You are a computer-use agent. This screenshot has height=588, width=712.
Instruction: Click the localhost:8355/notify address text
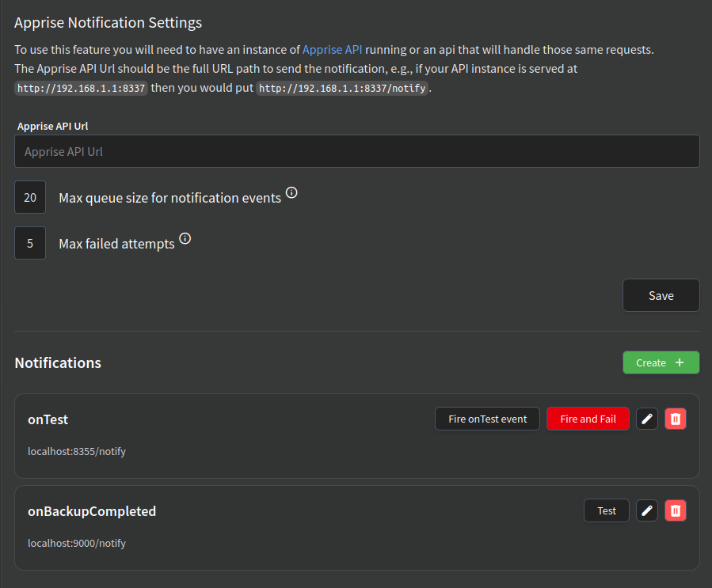pos(77,451)
